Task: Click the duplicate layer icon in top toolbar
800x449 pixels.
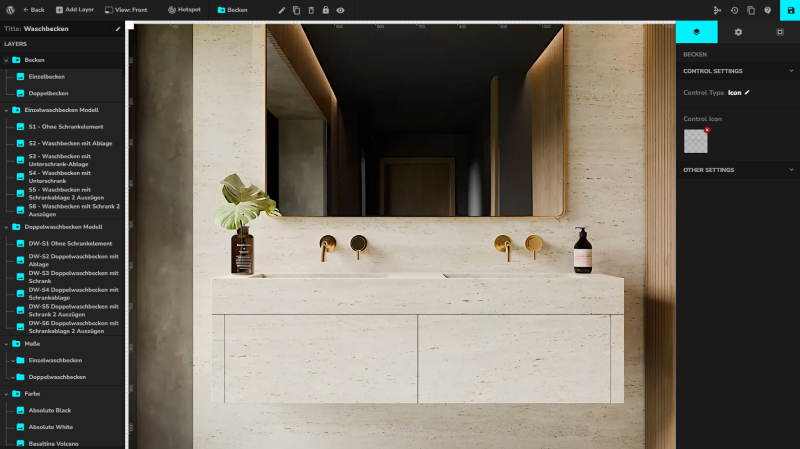Action: (296, 10)
